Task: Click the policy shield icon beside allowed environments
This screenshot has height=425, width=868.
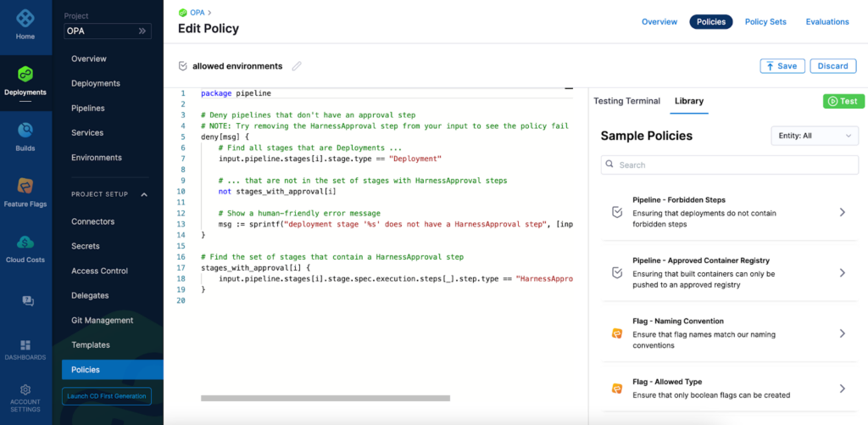Action: pyautogui.click(x=183, y=66)
